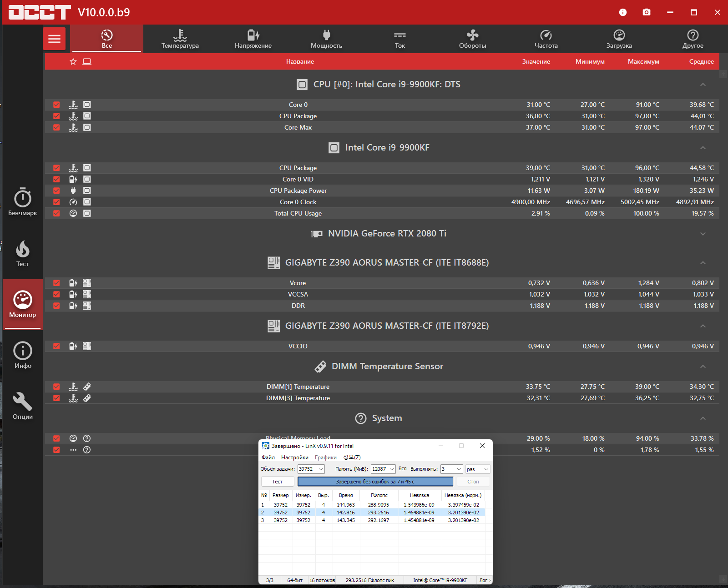
Task: Click the laptop display column header icon
Action: (x=87, y=61)
